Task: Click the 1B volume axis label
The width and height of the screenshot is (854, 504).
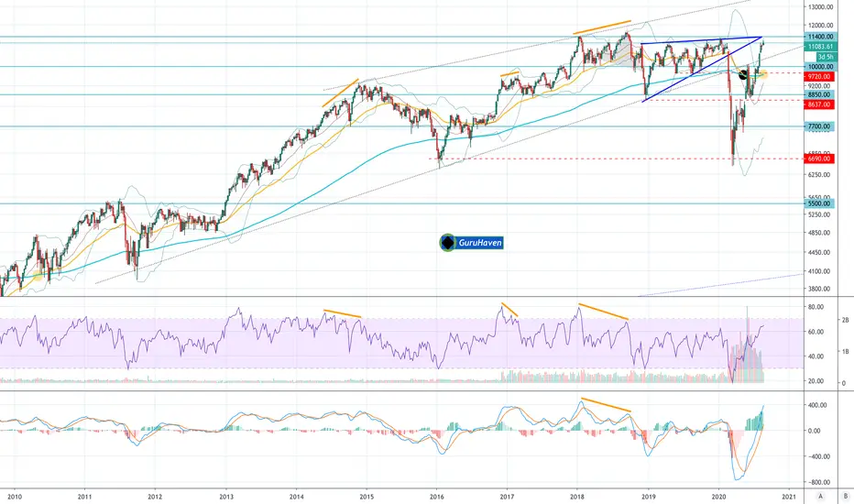Action: pos(845,352)
